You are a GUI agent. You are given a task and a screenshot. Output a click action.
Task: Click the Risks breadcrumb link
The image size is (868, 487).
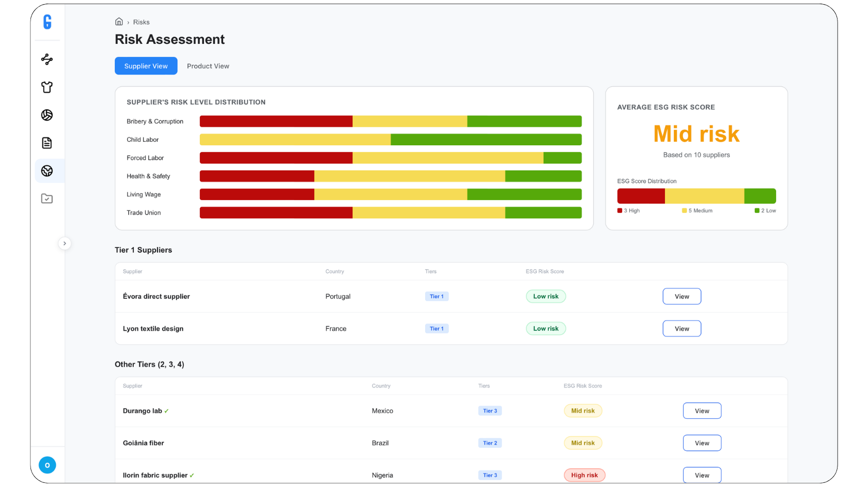click(141, 22)
